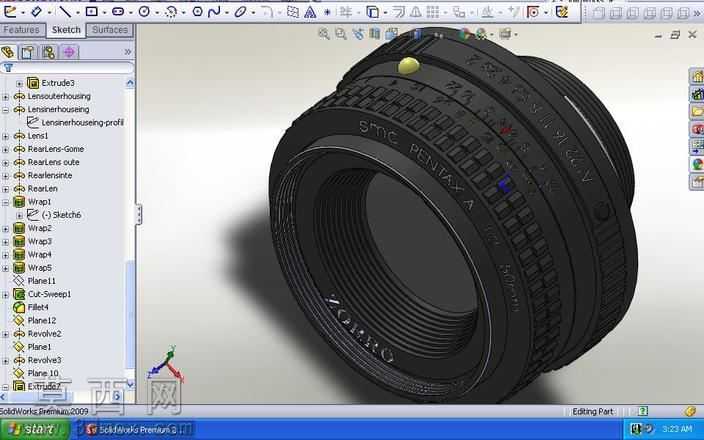The image size is (704, 440).
Task: Select the Polygon sketch tool
Action: tap(198, 12)
